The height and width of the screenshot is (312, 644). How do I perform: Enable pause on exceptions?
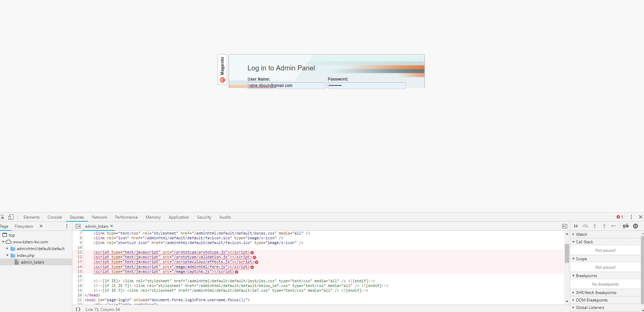[636, 226]
